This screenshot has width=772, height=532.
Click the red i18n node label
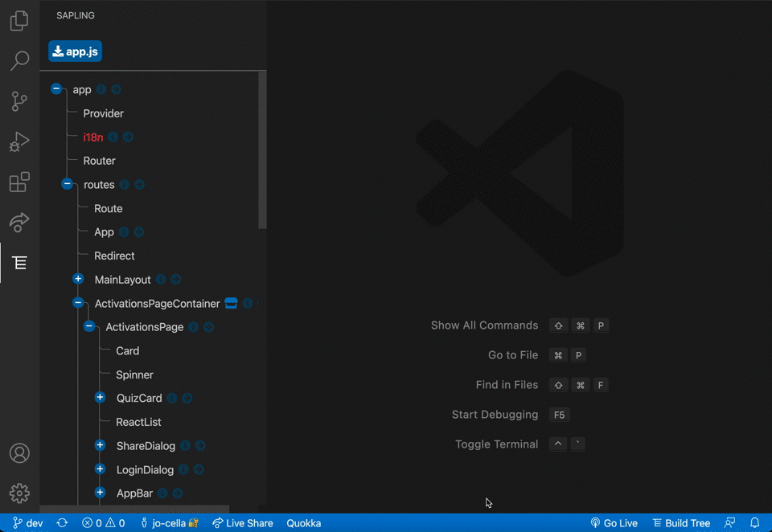coord(93,137)
